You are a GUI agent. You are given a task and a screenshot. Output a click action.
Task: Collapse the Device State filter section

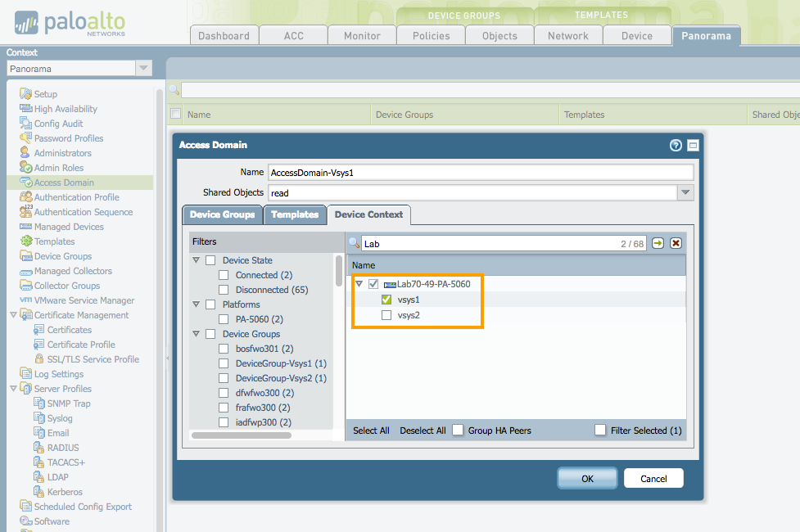coord(194,259)
